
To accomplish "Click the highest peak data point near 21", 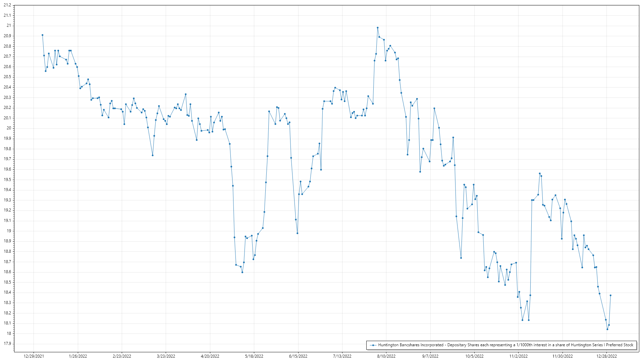I will (x=377, y=28).
